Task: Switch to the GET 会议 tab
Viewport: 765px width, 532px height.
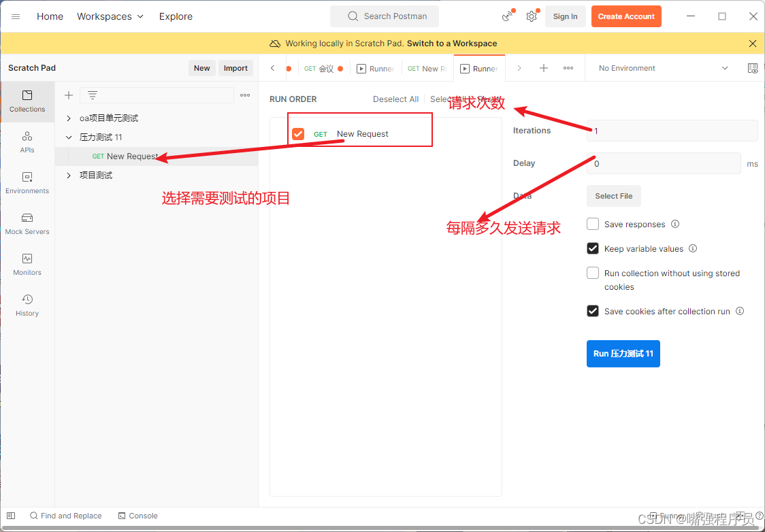Action: (323, 69)
